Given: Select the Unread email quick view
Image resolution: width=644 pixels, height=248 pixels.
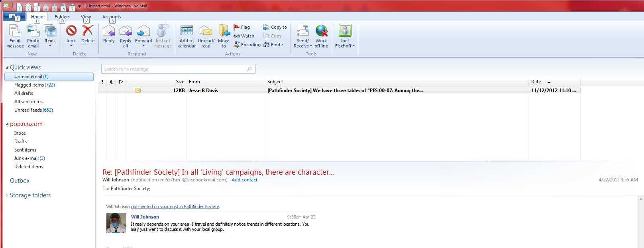Looking at the screenshot, I should [x=49, y=77].
